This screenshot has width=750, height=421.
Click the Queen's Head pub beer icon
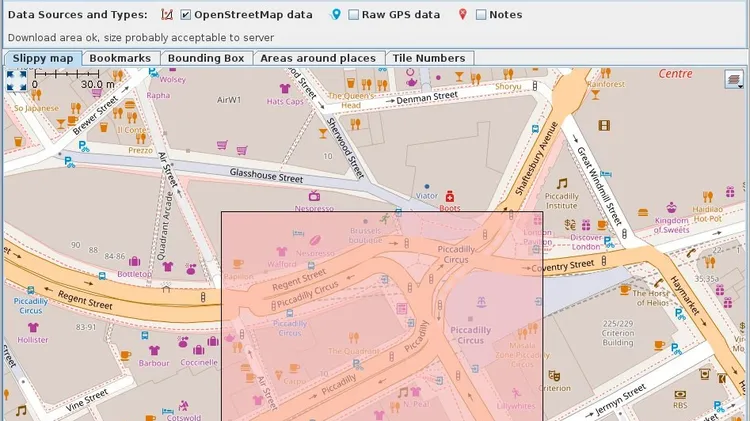(x=351, y=83)
